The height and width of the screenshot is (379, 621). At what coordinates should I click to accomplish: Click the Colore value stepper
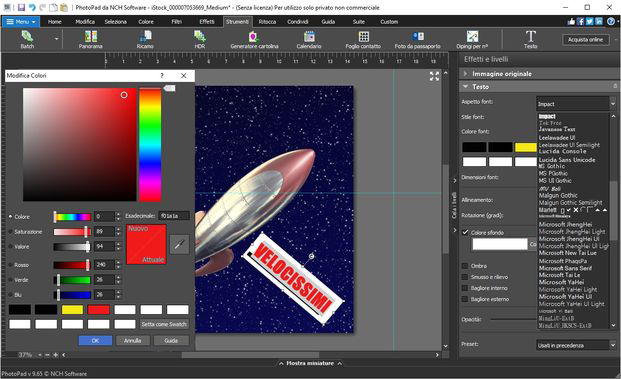pos(118,217)
